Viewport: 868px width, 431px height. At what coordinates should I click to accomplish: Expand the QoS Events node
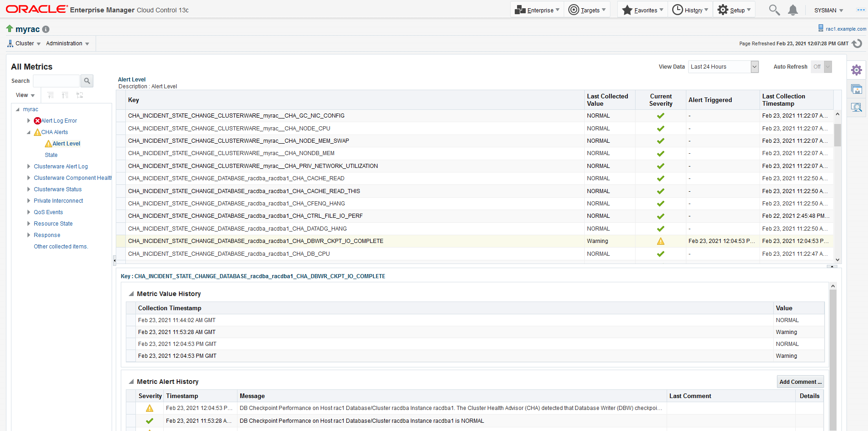(29, 212)
